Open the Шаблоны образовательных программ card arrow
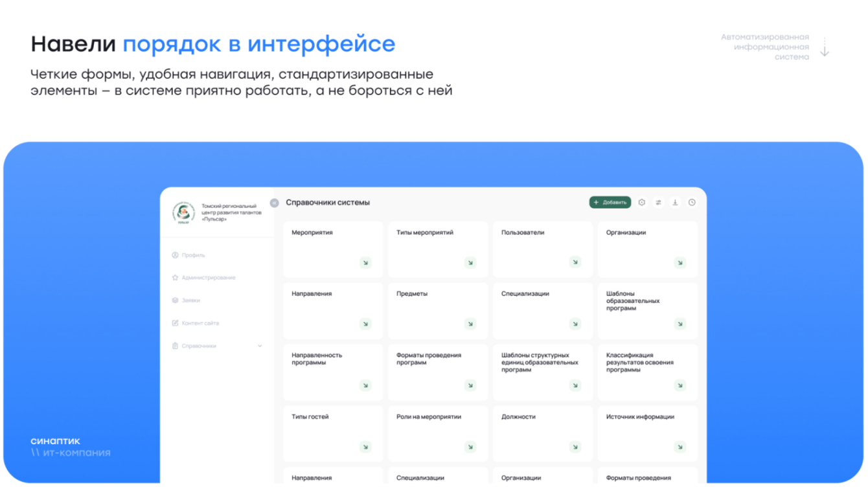 click(680, 324)
